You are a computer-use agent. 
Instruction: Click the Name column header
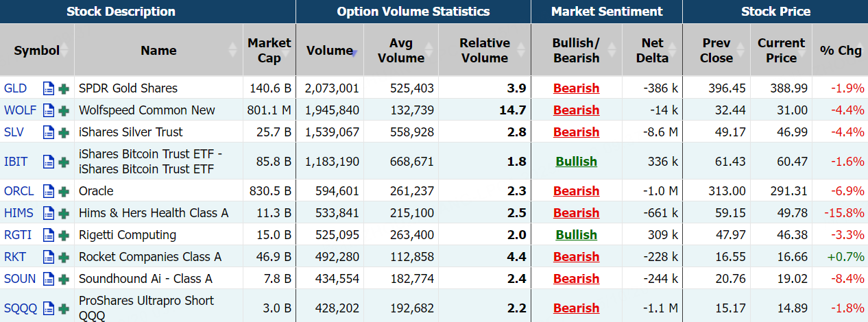158,50
